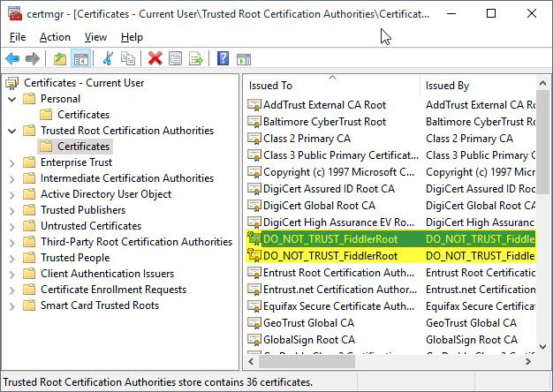Open the View menu
Screen dimensions: 553x392
(x=95, y=37)
